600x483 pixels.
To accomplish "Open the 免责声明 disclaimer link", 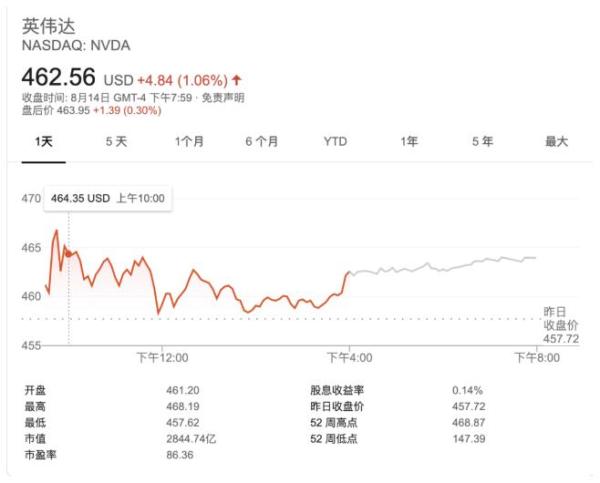I will pyautogui.click(x=222, y=97).
